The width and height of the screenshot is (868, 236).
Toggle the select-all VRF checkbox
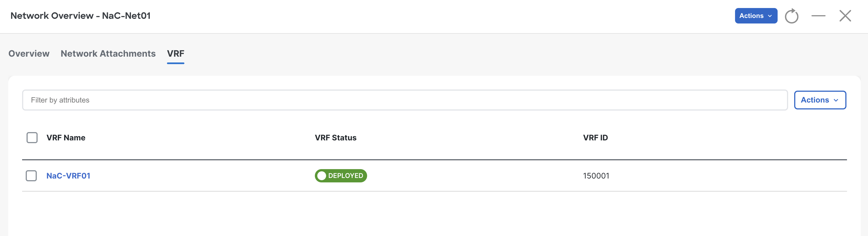coord(32,138)
